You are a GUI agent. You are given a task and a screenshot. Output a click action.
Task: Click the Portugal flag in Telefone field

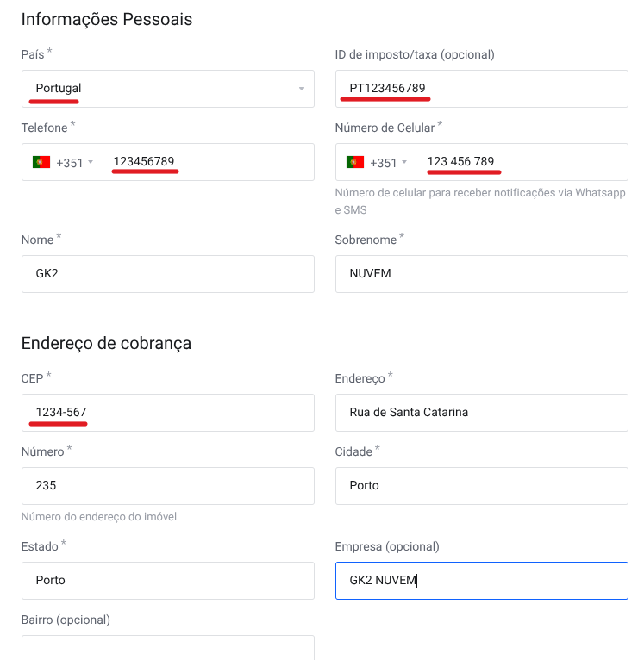coord(41,162)
